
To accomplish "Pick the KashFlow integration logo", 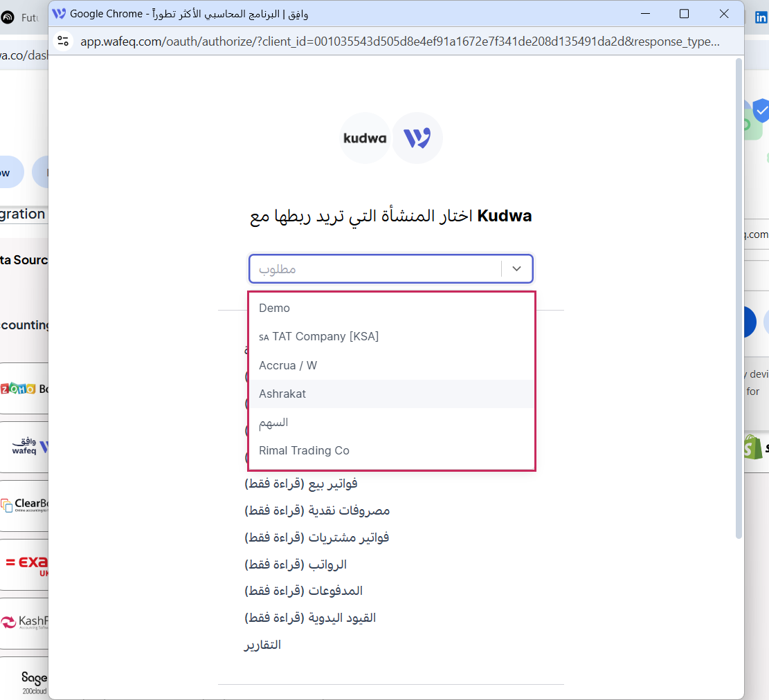I will click(x=25, y=623).
